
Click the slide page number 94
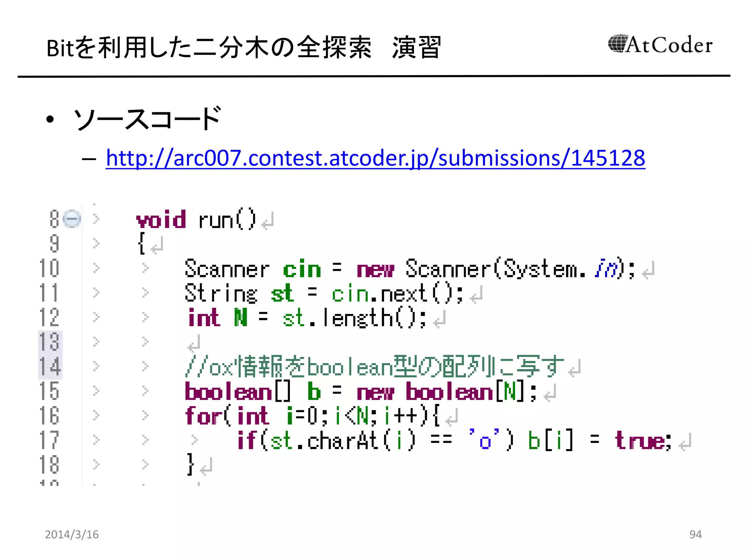click(696, 534)
